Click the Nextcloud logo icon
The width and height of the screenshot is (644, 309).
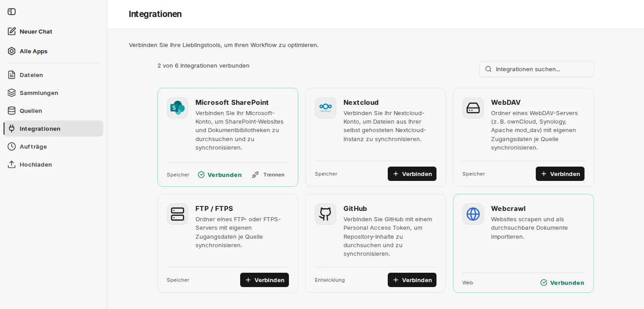[x=326, y=108]
